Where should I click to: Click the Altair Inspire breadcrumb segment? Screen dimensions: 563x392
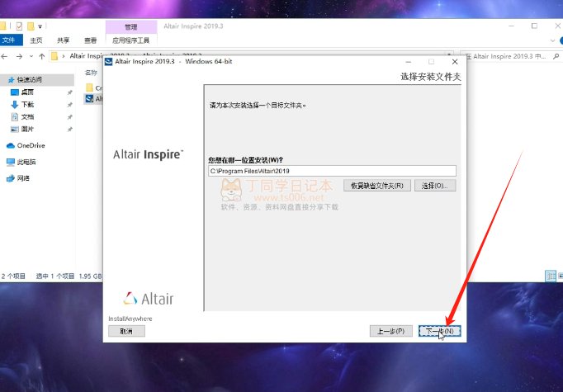[x=86, y=56]
